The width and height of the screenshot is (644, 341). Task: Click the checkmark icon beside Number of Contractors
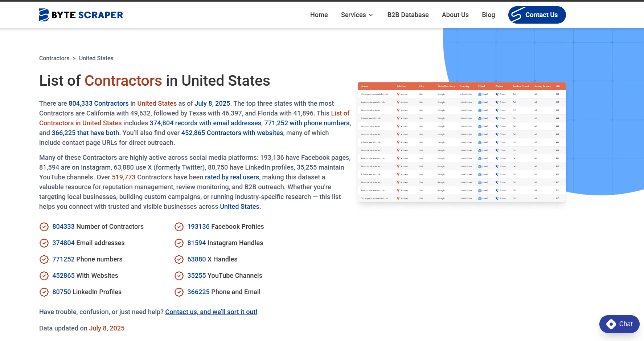tap(44, 227)
